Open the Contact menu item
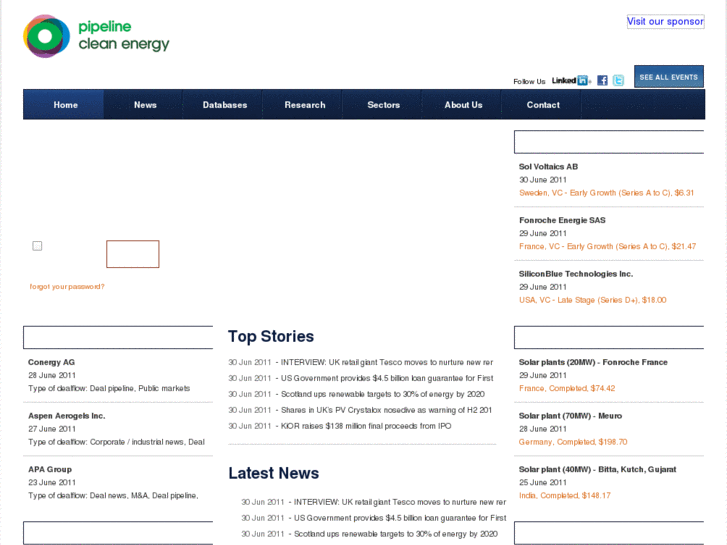The image size is (727, 545). 543,105
